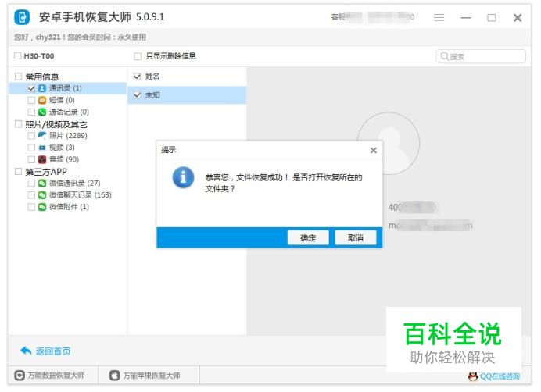Screen dimensions: 541x392
Task: Open 万能数据恢复大师 text link
Action: pyautogui.click(x=56, y=376)
